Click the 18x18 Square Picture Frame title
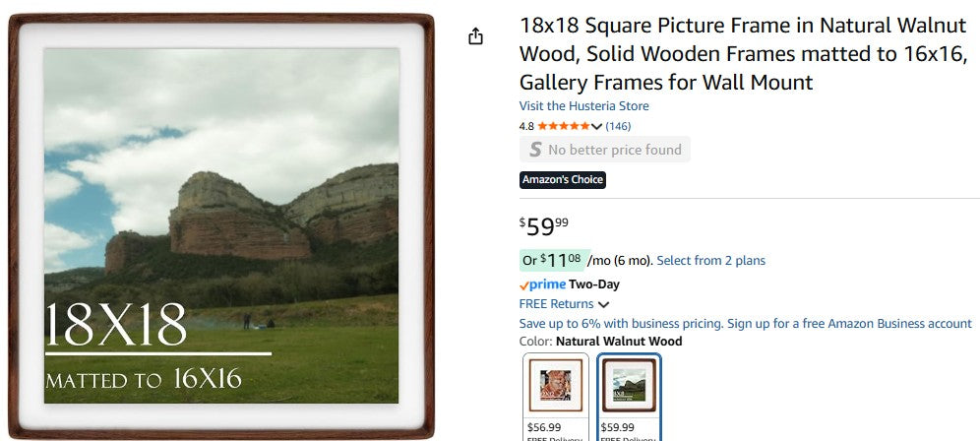The width and height of the screenshot is (980, 441). pos(745,54)
